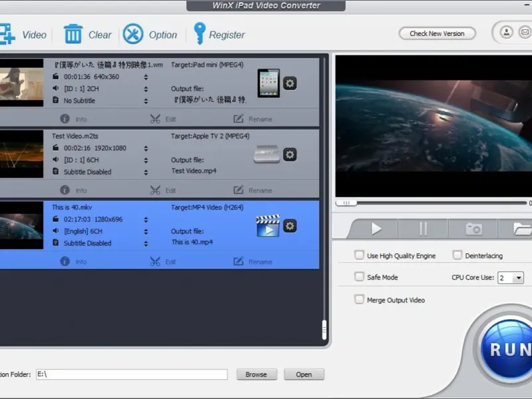Click the file list vertical scrollbar handle
Image resolution: width=532 pixels, height=399 pixels.
tap(324, 330)
